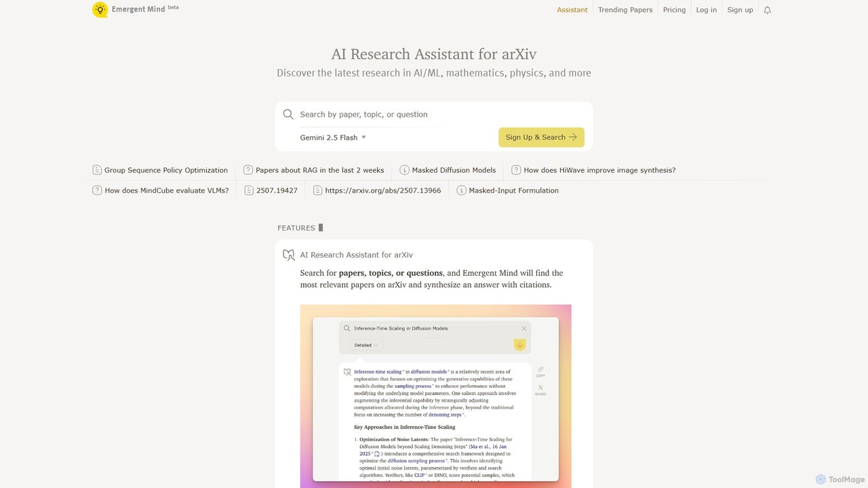
Task: Click the Sign Up & Search button
Action: coord(541,137)
